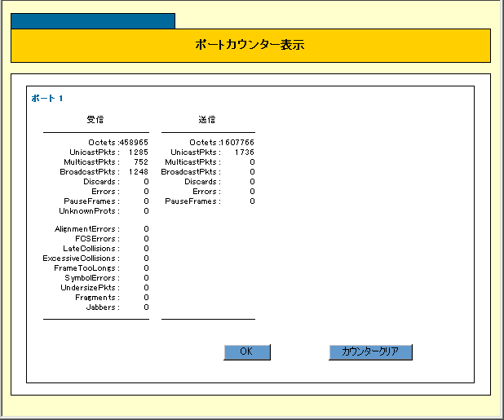504x420 pixels.
Task: Select the FrameTooLongs label
Action: pyautogui.click(x=86, y=268)
